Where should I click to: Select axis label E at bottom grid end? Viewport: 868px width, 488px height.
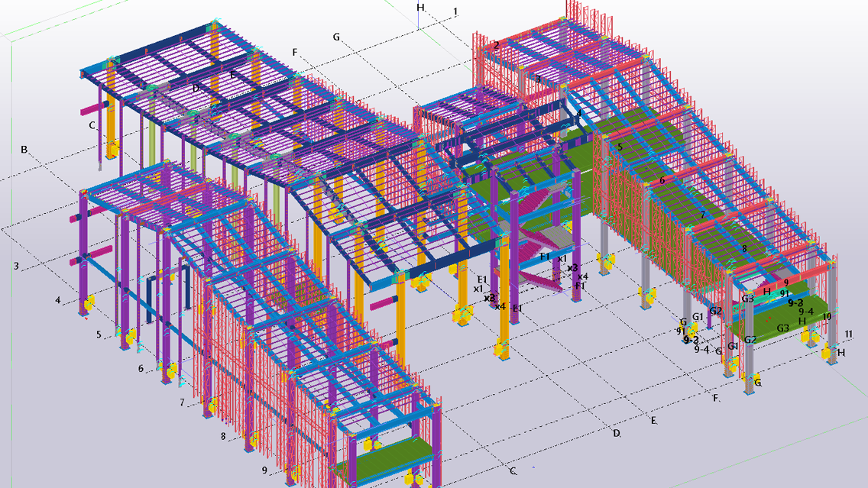pos(653,421)
